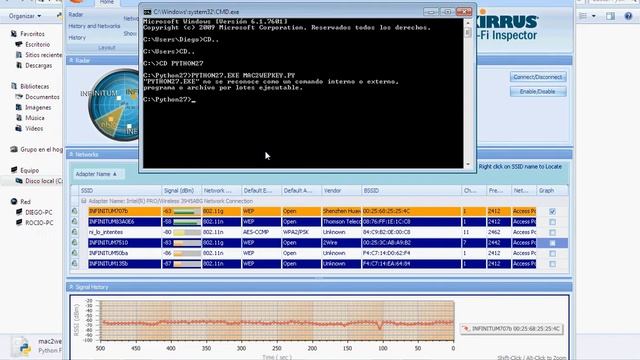The height and width of the screenshot is (360, 640).
Task: Click the CMD.exe title bar icon
Action: pos(147,12)
